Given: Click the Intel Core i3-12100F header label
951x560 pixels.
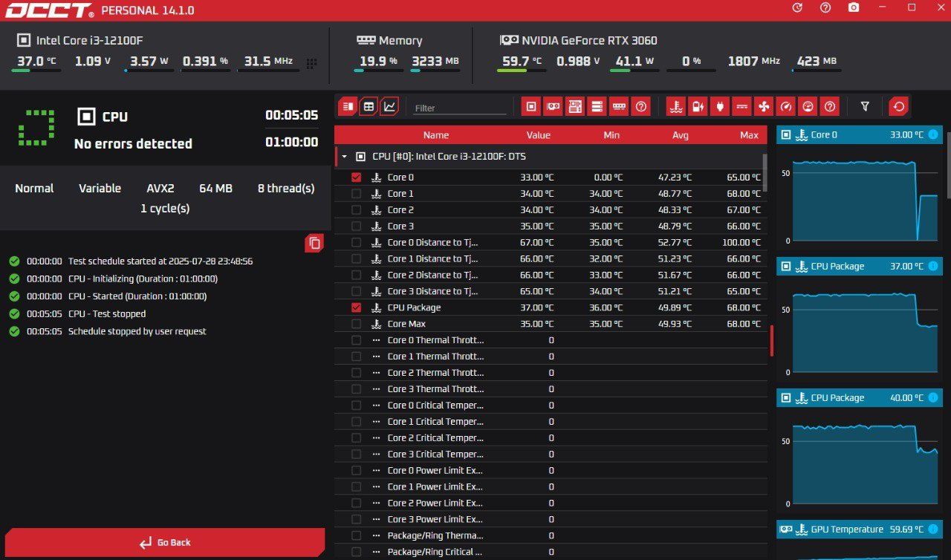Looking at the screenshot, I should pyautogui.click(x=89, y=40).
